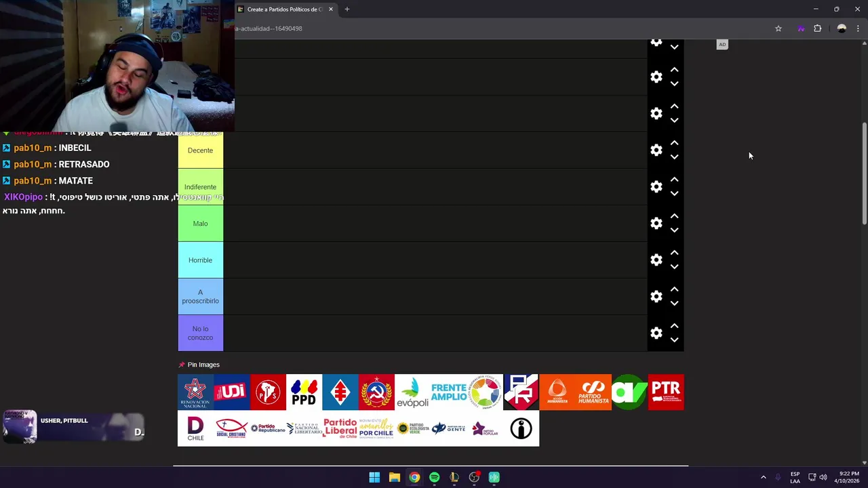This screenshot has width=868, height=488.
Task: Select the Acción Humanista logo
Action: coord(557,392)
